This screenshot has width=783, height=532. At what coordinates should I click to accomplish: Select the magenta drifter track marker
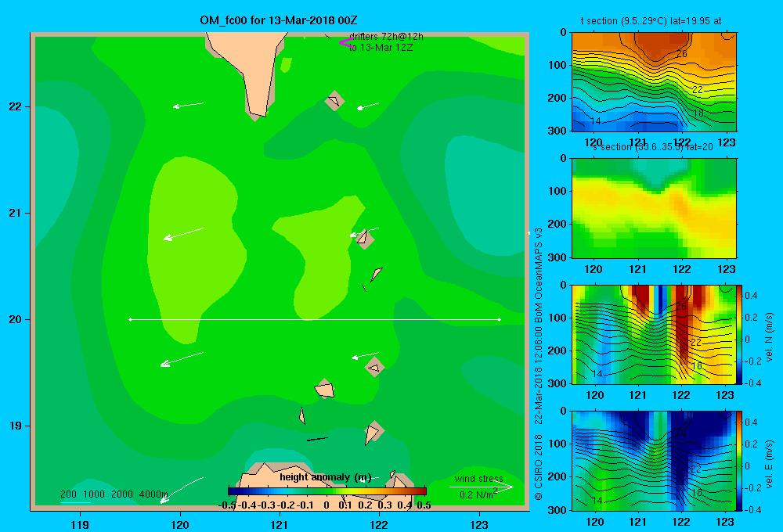pyautogui.click(x=345, y=43)
